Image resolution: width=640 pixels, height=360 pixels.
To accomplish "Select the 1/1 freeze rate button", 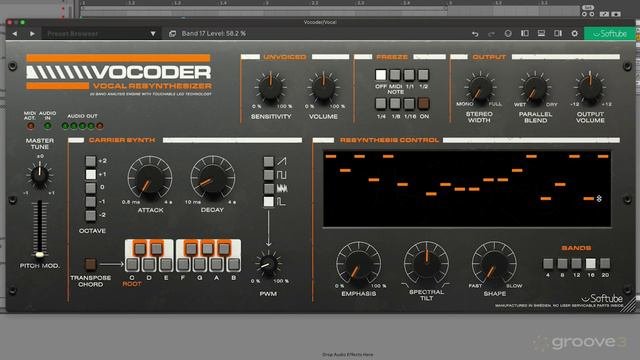I will point(409,75).
